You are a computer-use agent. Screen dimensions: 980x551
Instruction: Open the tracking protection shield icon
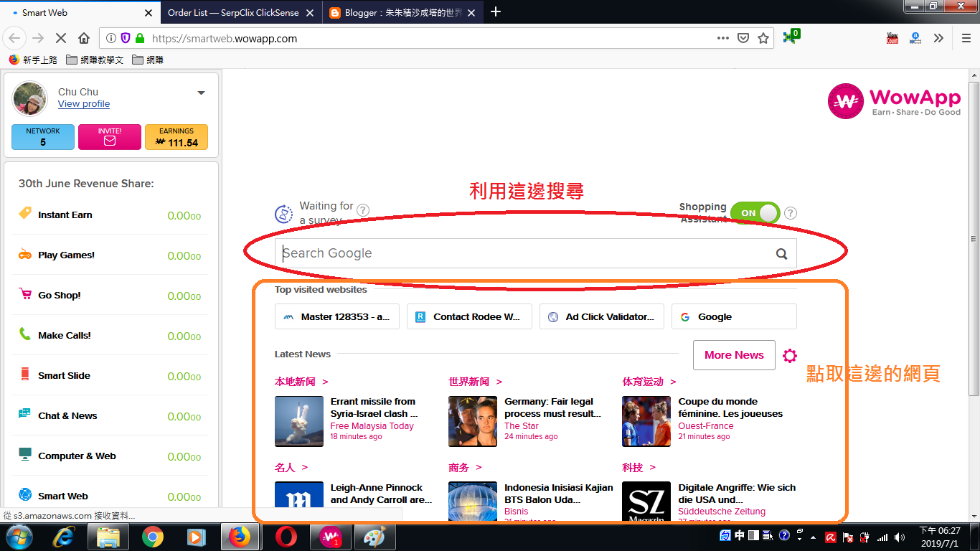tap(126, 39)
